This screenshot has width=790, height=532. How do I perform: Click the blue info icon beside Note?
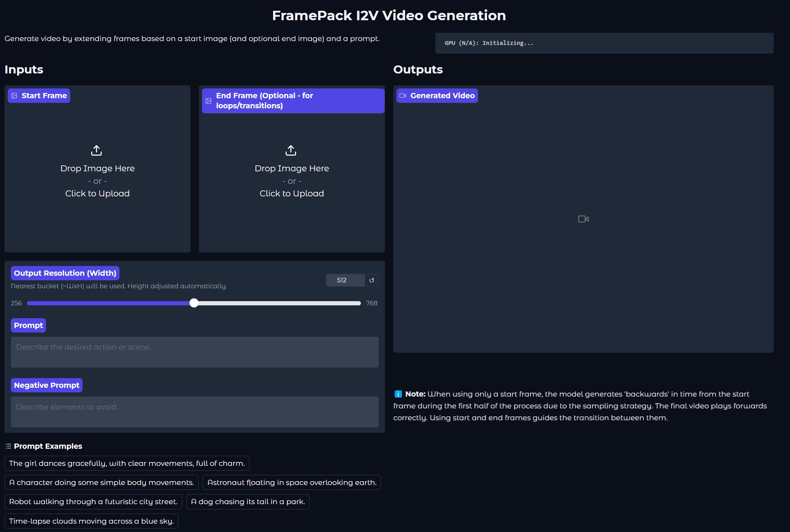(398, 394)
